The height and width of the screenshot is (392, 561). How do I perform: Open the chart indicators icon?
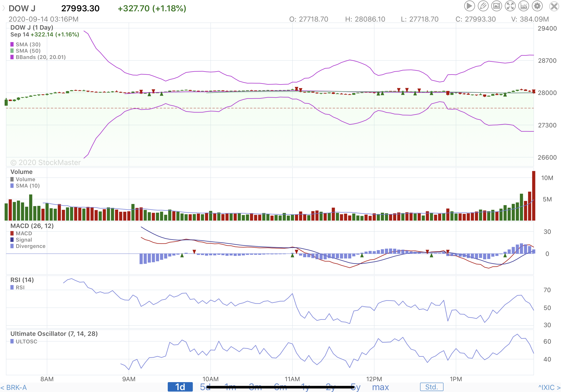(x=524, y=6)
